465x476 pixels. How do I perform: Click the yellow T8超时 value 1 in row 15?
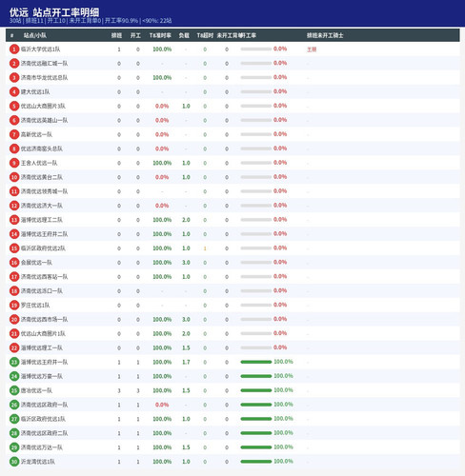point(205,248)
